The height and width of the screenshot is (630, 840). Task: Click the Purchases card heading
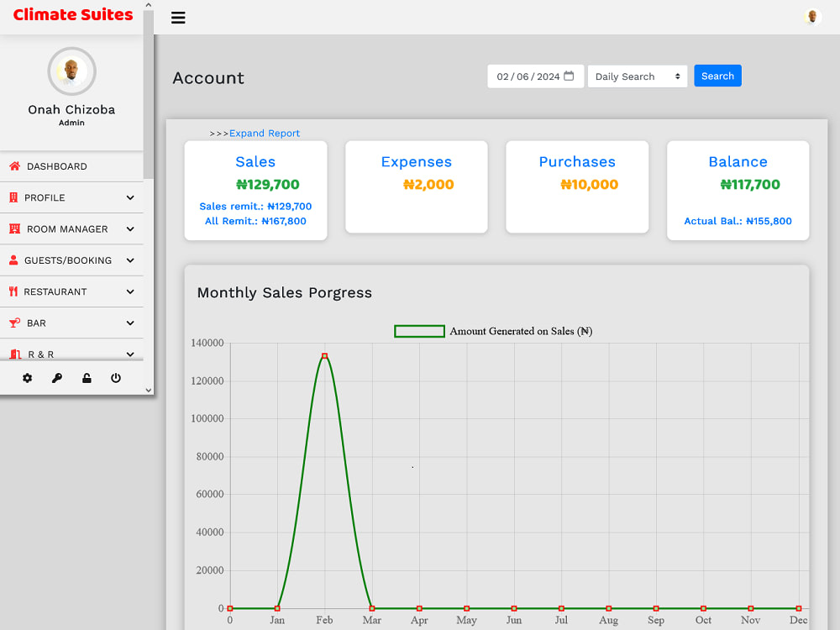[x=577, y=162]
